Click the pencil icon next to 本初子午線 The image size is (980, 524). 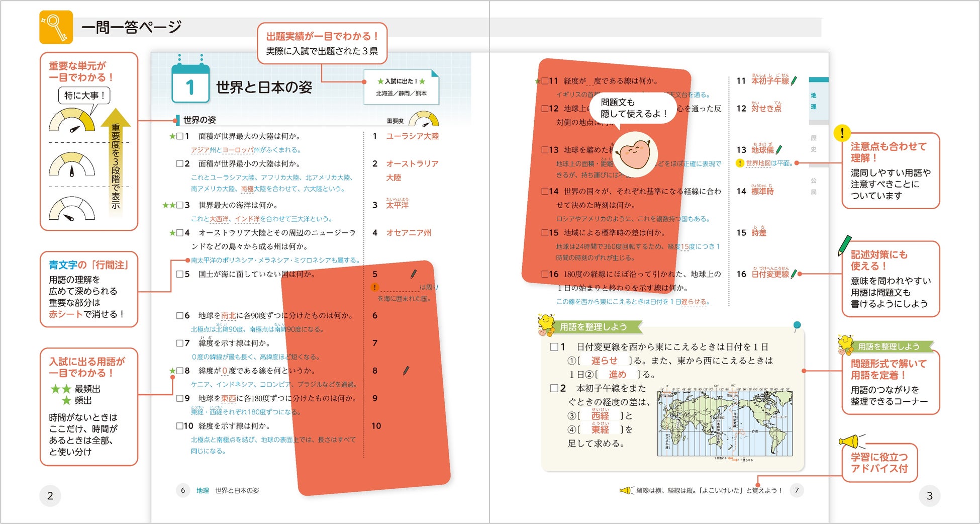click(794, 80)
